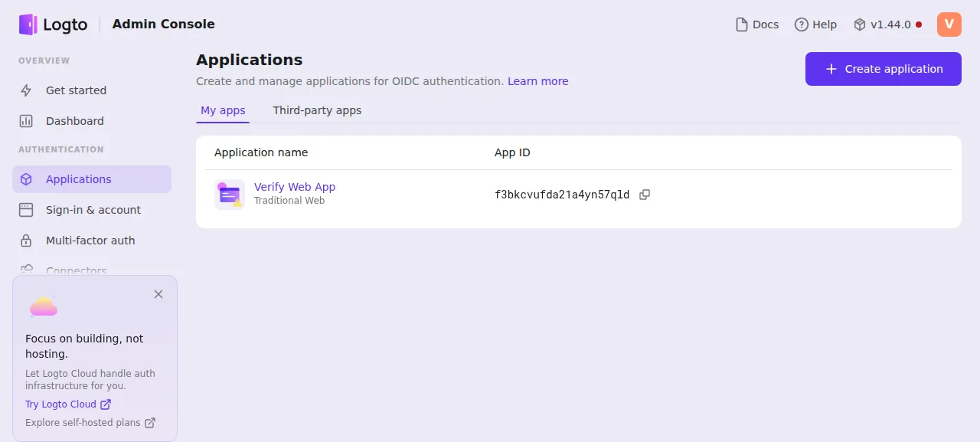Open the Verify Web App application
The height and width of the screenshot is (442, 980).
[295, 187]
